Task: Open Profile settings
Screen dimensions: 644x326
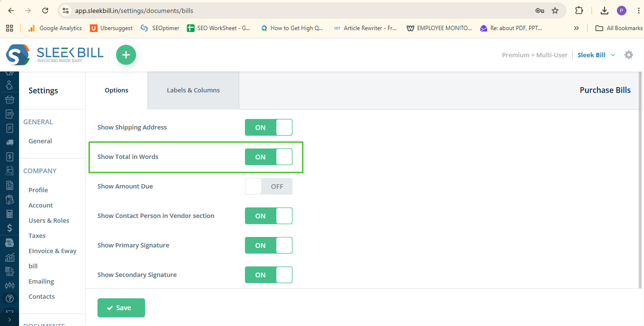Action: click(x=38, y=190)
